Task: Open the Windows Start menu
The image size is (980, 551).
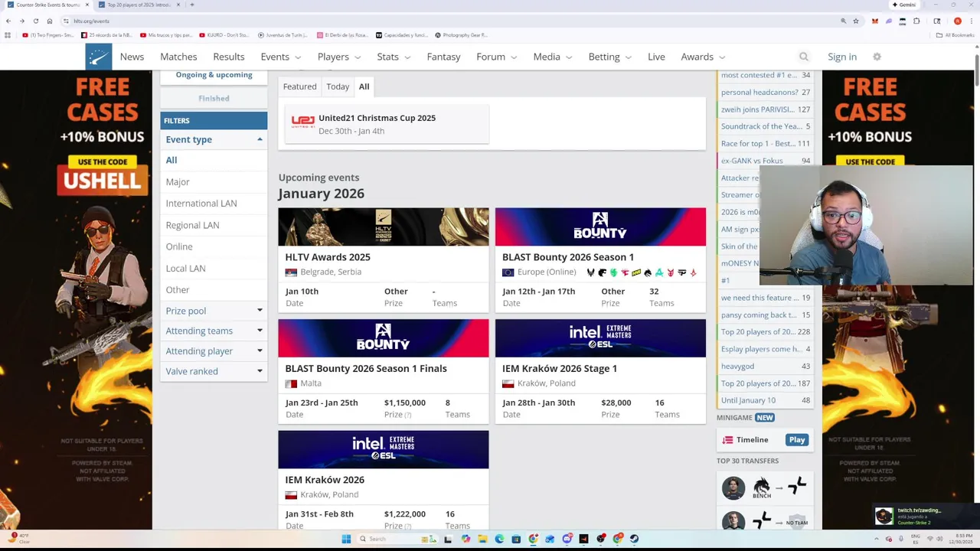Action: pos(346,539)
